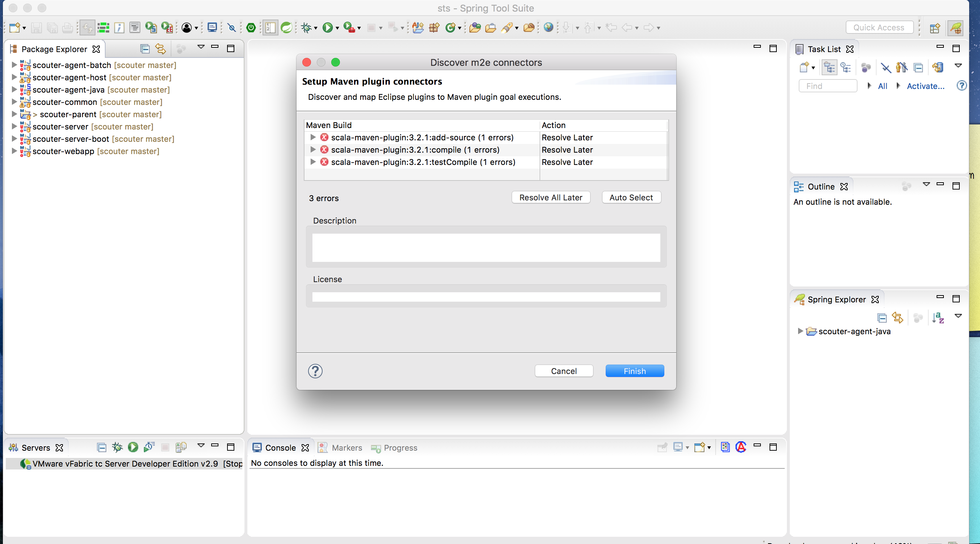Expand the scouter-parent project in Package Explorer
980x544 pixels.
coord(13,114)
